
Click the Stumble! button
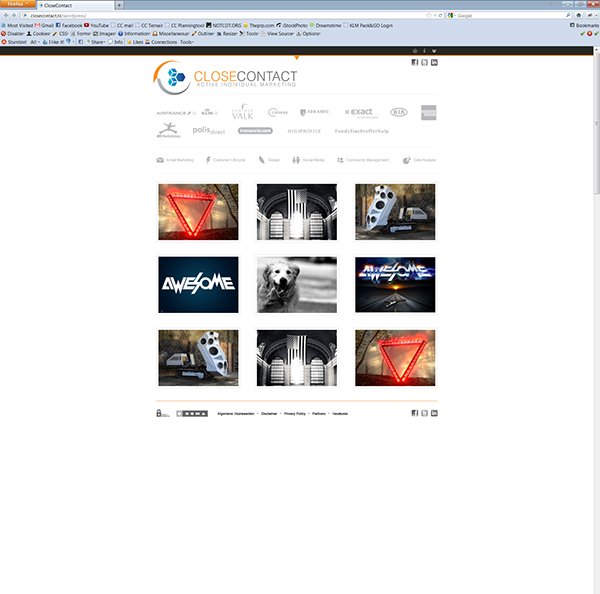pyautogui.click(x=14, y=42)
